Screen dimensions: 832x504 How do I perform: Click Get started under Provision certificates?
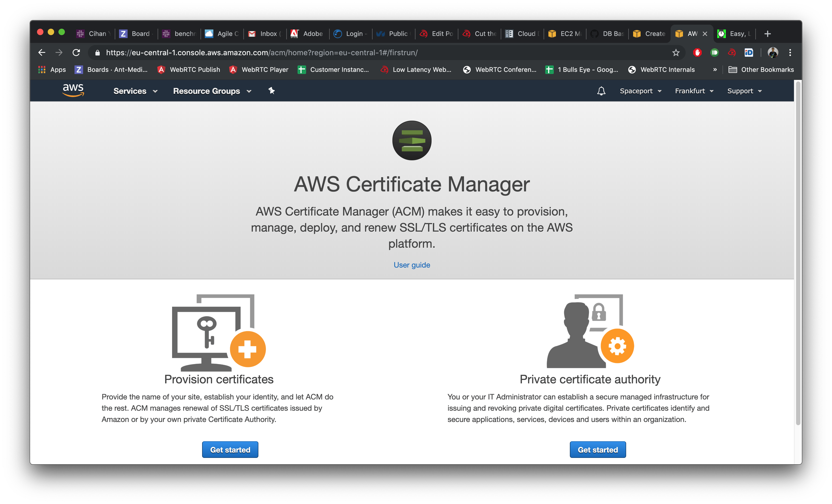click(230, 450)
